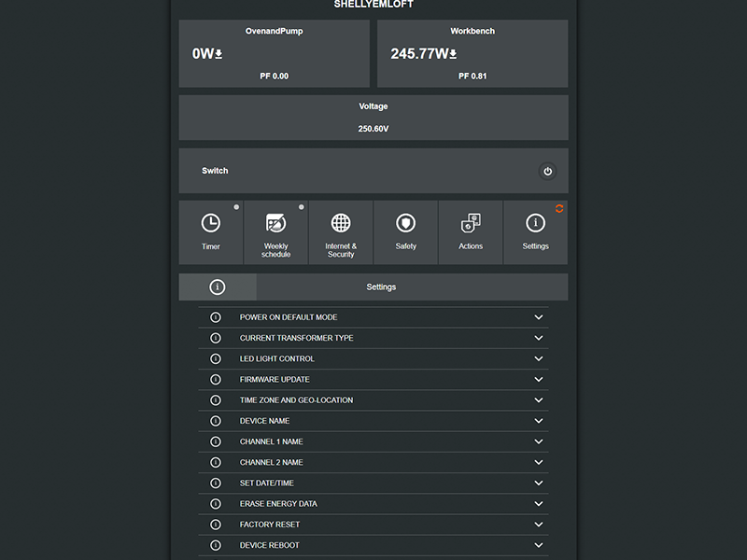Click the FIRMWARE UPDATE row label
747x560 pixels.
275,380
